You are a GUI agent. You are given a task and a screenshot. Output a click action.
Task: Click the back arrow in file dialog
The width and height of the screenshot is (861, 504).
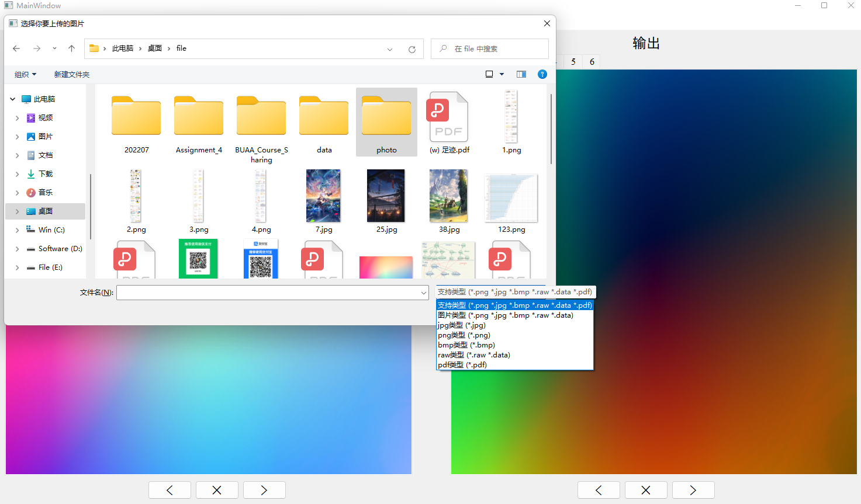16,48
